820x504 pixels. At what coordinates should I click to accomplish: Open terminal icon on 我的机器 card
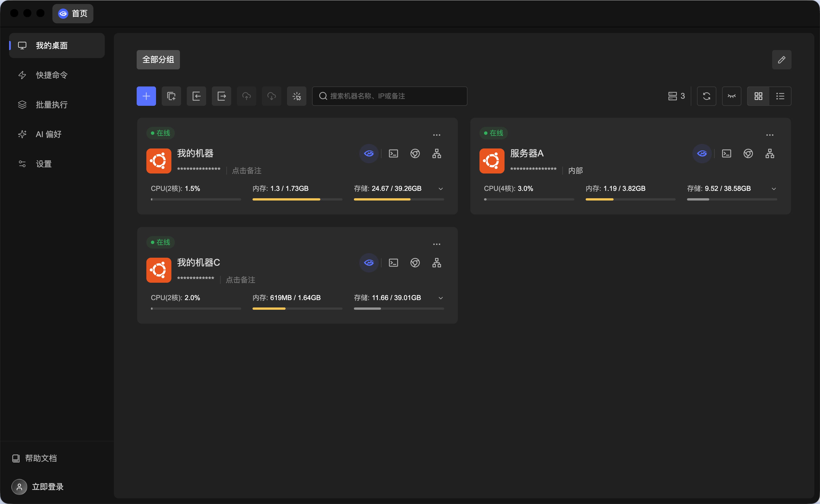393,154
